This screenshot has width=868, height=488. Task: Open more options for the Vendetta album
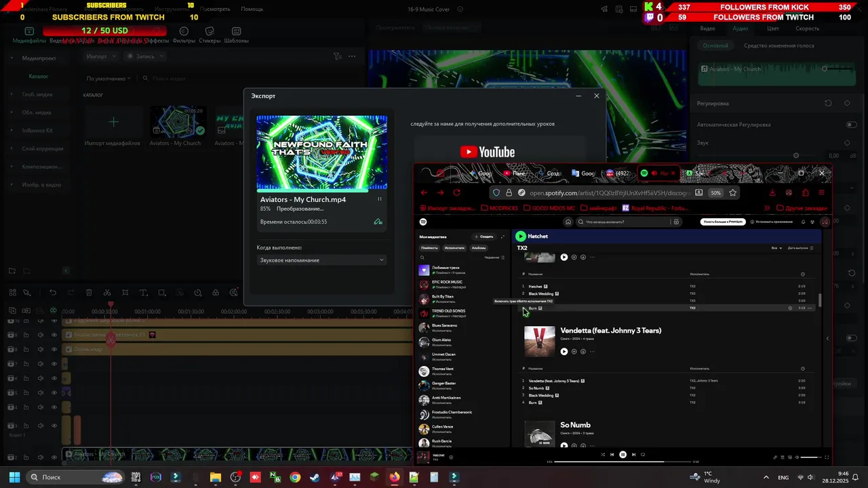[x=593, y=351]
